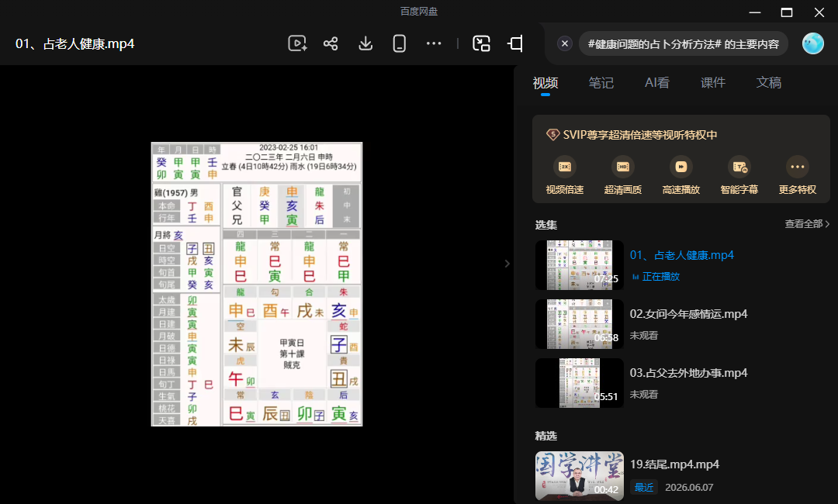Click the 最近 tag on 19.结尾

(643, 487)
